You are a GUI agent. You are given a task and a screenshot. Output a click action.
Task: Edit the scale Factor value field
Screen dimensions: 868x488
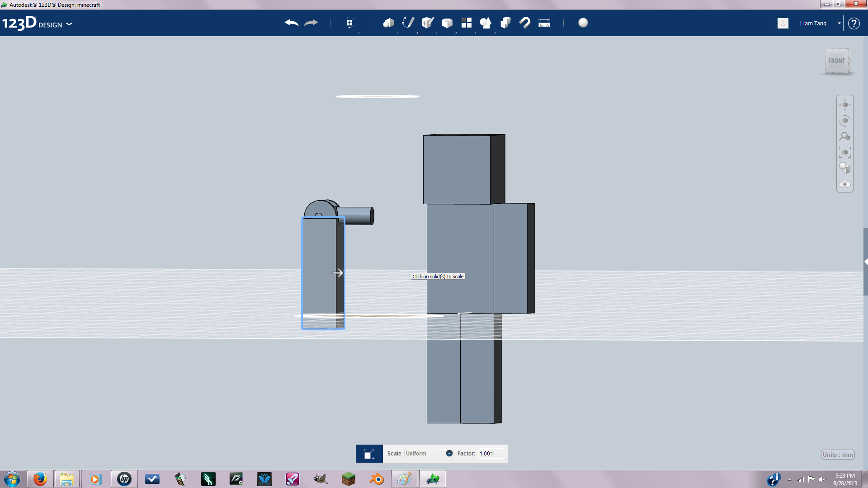pos(491,453)
